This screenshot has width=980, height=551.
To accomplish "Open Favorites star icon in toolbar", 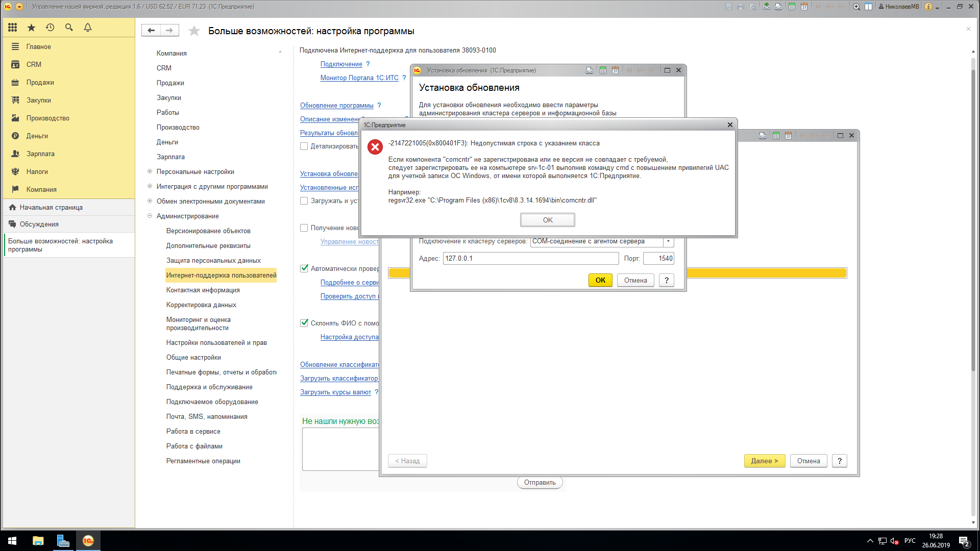I will point(31,28).
